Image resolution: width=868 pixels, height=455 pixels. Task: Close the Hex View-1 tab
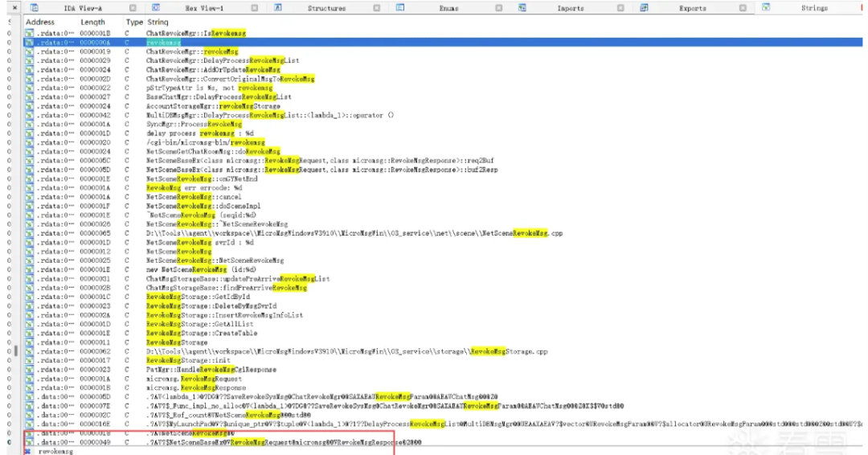click(x=255, y=8)
